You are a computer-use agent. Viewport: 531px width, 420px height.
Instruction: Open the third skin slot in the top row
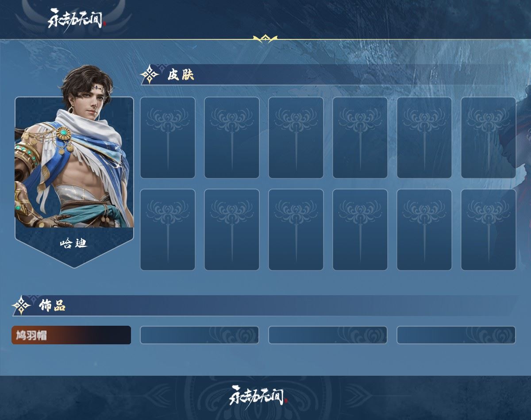296,138
